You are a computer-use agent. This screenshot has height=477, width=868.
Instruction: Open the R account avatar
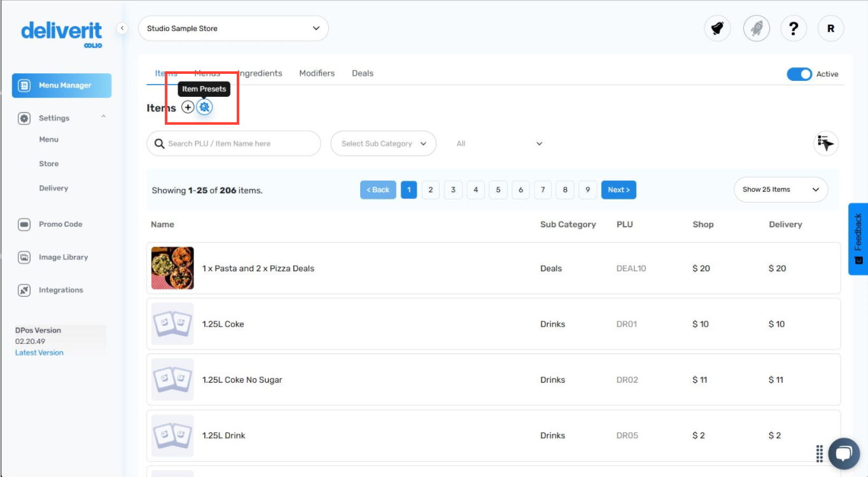(x=830, y=28)
